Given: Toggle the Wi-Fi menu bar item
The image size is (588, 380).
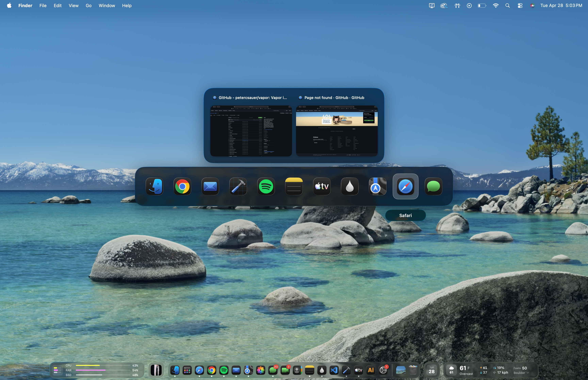Looking at the screenshot, I should 495,5.
